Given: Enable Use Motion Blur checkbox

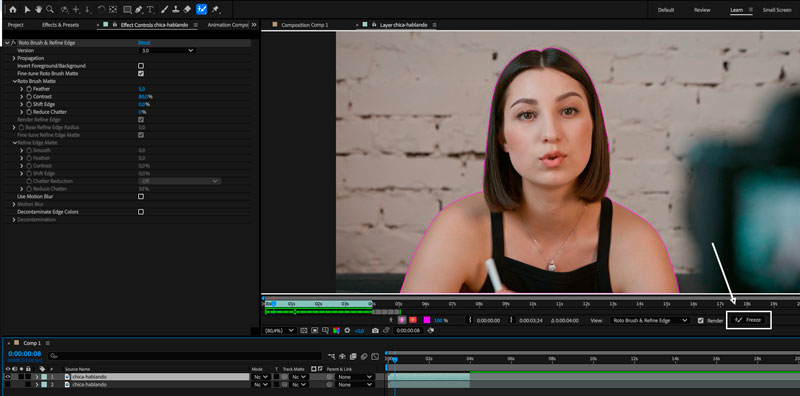Looking at the screenshot, I should pyautogui.click(x=141, y=196).
